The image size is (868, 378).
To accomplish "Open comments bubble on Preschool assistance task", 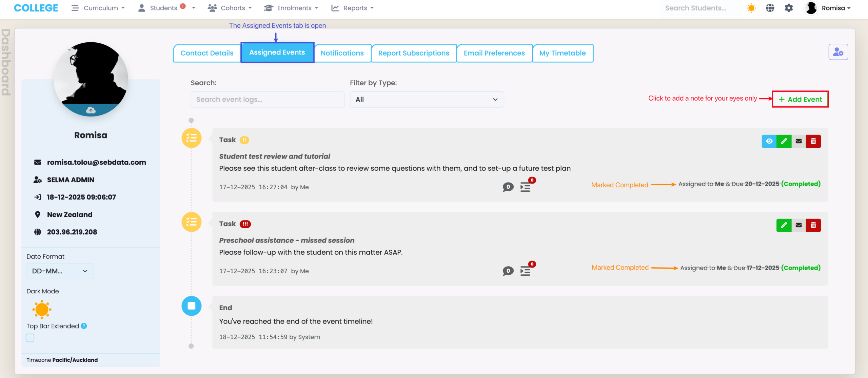I will (508, 271).
